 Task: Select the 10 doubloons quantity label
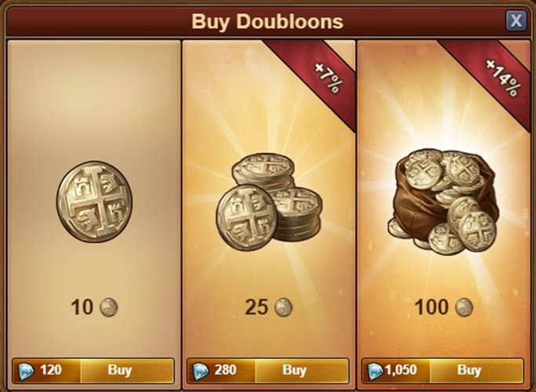(82, 307)
